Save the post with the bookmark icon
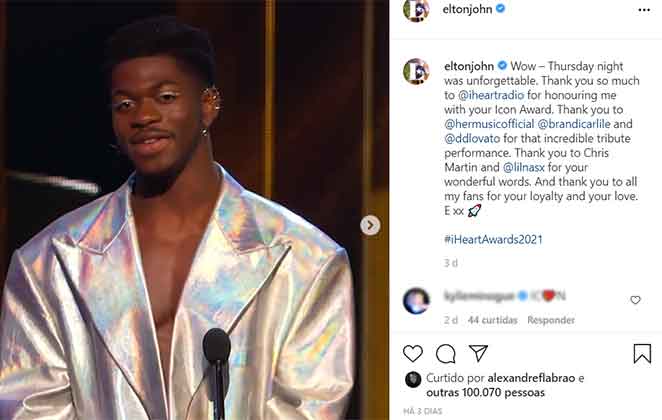This screenshot has height=420, width=662. coord(642,353)
